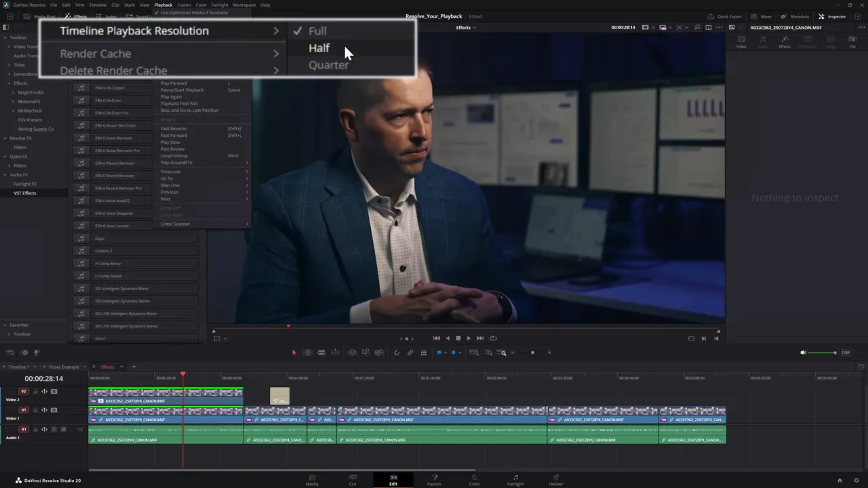Adjust the timeline zoom slider handle
This screenshot has width=868, height=488.
point(532,352)
